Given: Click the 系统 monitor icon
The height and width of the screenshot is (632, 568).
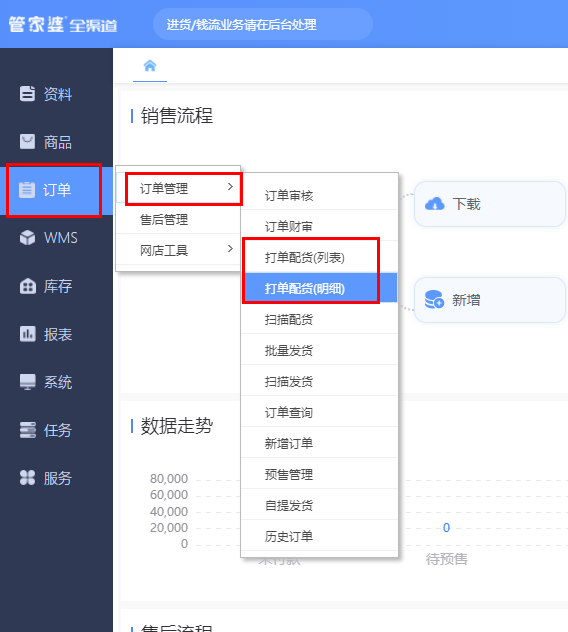Looking at the screenshot, I should [27, 382].
